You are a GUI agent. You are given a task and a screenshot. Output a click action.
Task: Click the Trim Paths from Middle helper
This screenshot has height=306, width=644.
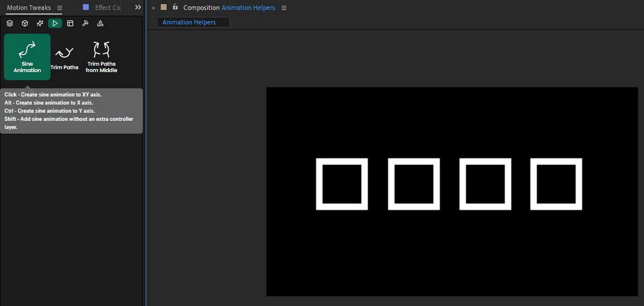point(101,57)
